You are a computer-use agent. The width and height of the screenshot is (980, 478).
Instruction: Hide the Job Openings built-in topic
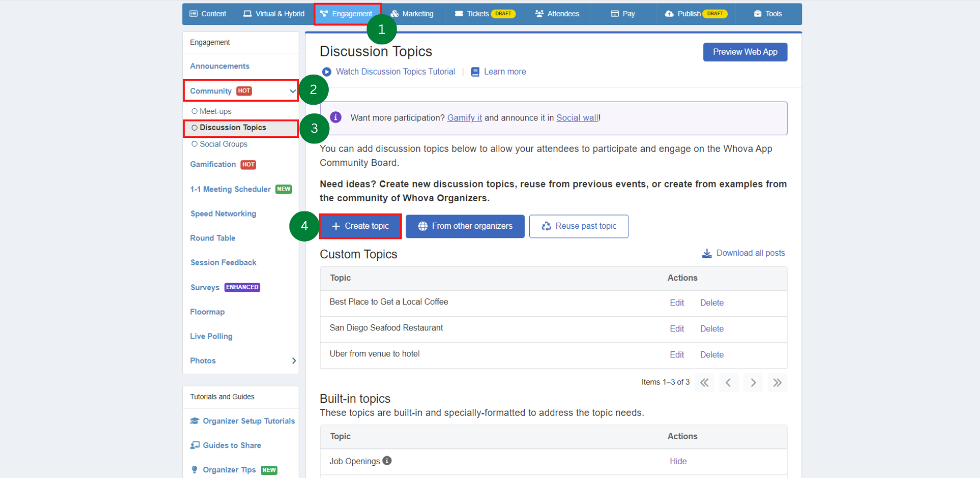tap(678, 461)
